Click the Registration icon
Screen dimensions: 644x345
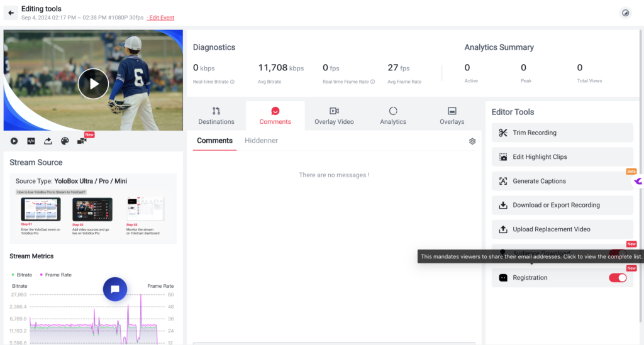[x=503, y=278]
